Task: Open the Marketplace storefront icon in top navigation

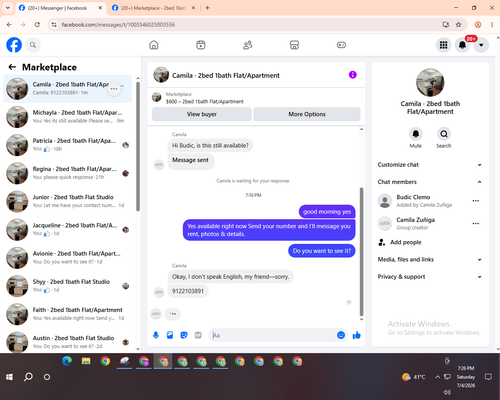Action: click(294, 45)
